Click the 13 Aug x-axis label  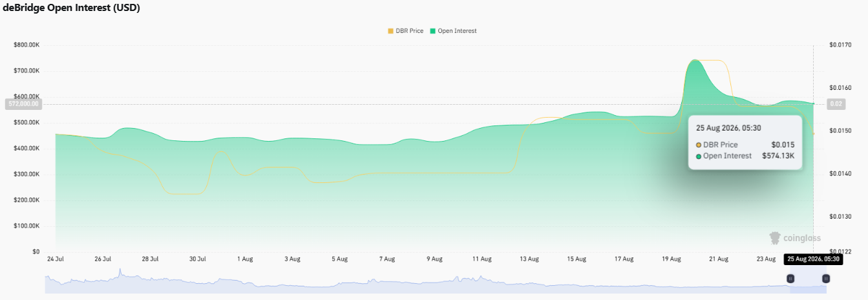pos(529,259)
